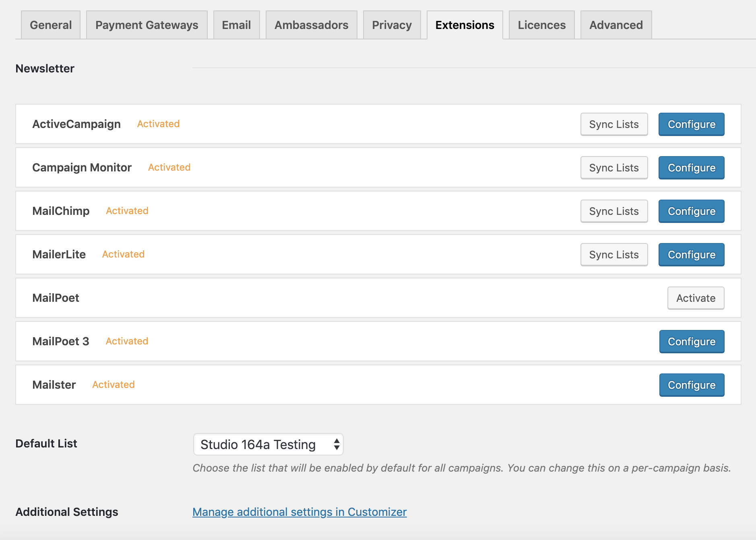756x540 pixels.
Task: Open the Email tab
Action: (236, 25)
